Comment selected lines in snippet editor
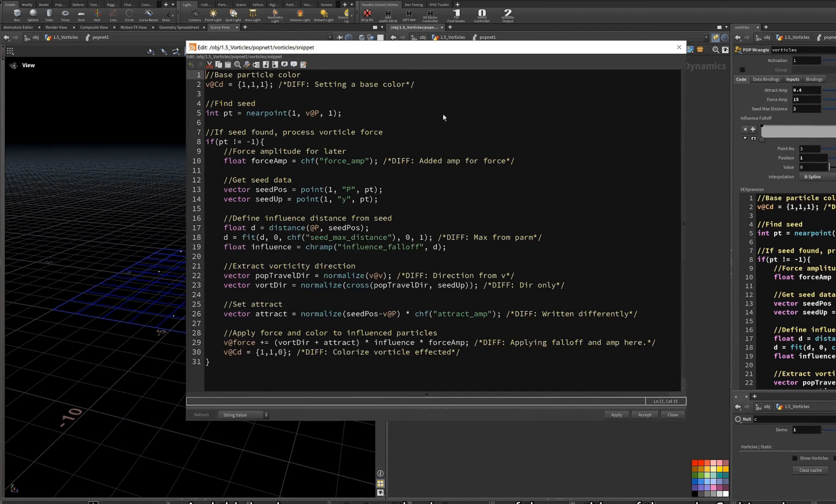This screenshot has width=836, height=504. (x=285, y=65)
